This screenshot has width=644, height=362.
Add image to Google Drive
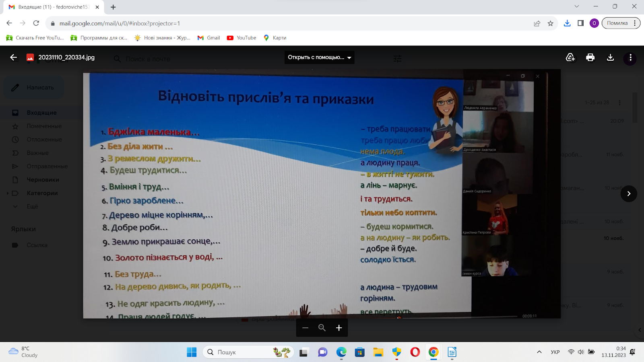[x=570, y=58]
